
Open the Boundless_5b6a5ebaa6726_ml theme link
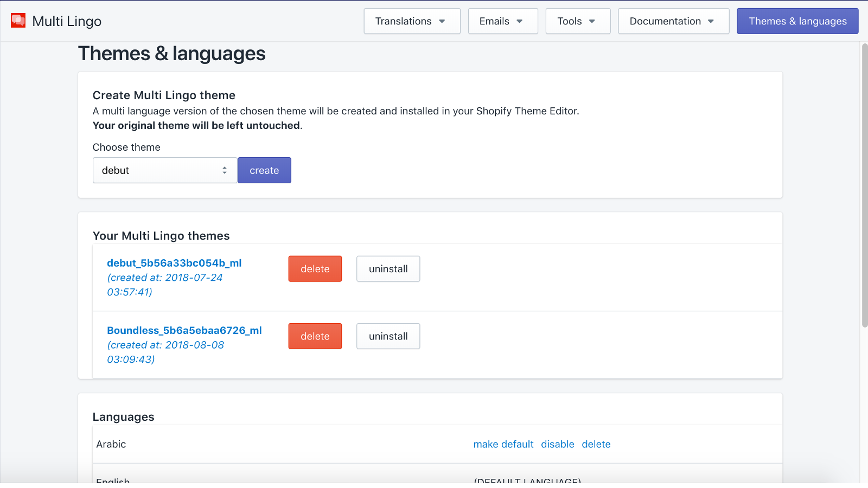pyautogui.click(x=184, y=330)
